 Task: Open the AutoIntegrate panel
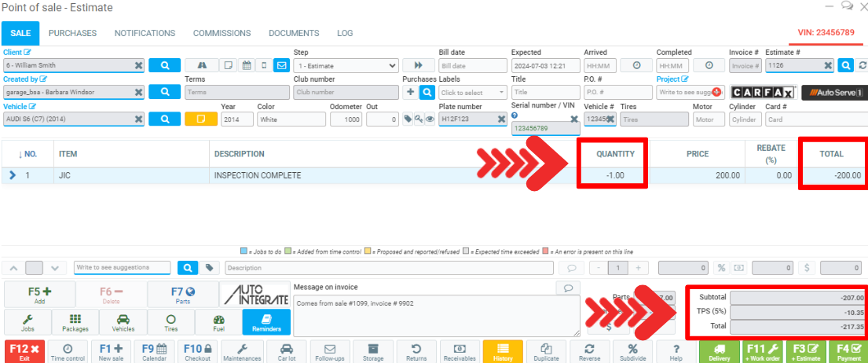point(251,295)
